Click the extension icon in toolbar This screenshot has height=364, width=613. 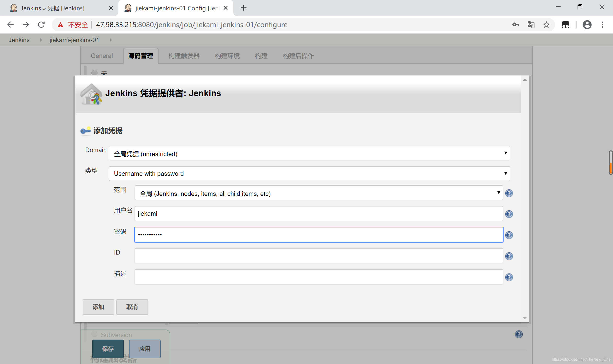click(565, 24)
